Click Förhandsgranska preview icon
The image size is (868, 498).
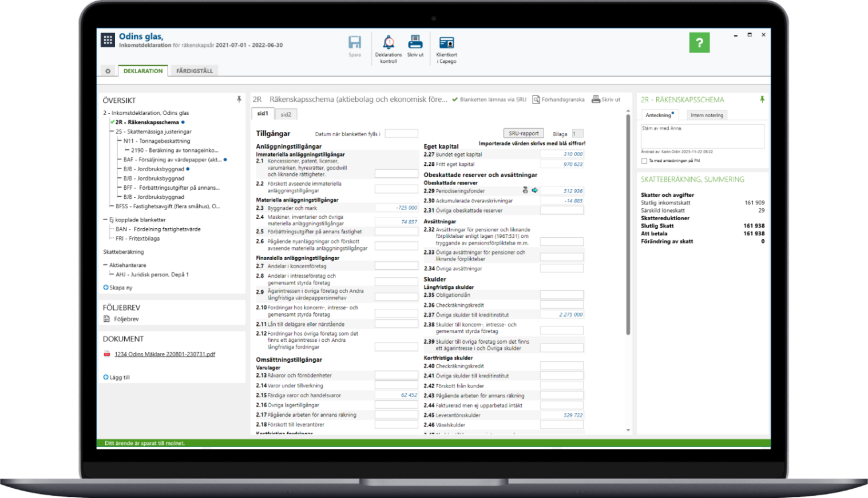536,99
